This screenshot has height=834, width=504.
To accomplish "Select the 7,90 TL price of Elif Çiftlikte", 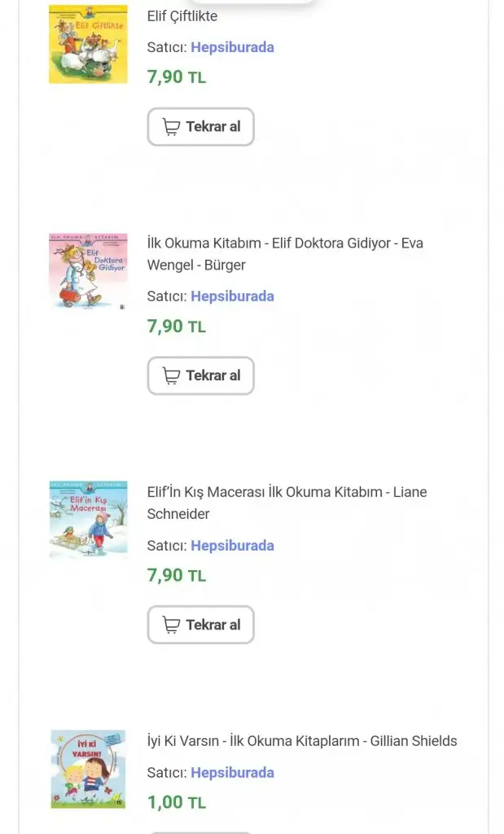I will 176,77.
